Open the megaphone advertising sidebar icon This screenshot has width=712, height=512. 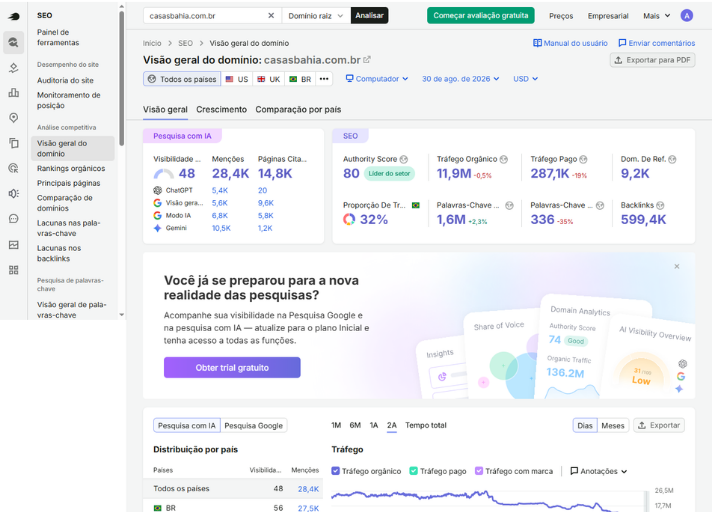click(x=14, y=193)
